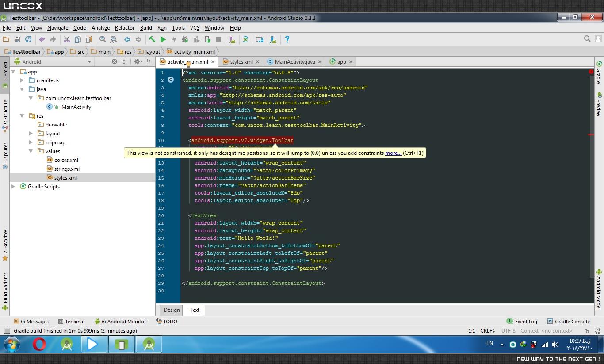Open the Gradle Console button
Screen dimensions: 604x364
coord(568,322)
